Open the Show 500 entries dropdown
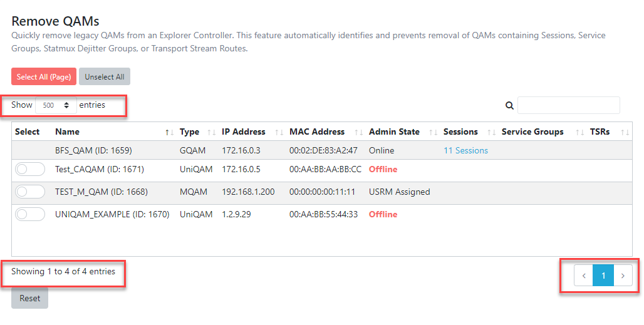The image size is (644, 325). pos(56,105)
